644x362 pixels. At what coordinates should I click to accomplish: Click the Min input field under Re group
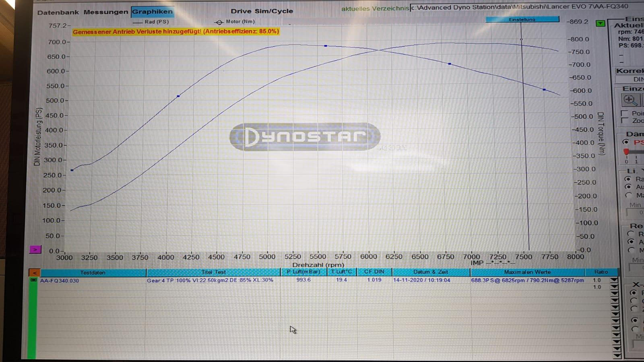(x=637, y=267)
